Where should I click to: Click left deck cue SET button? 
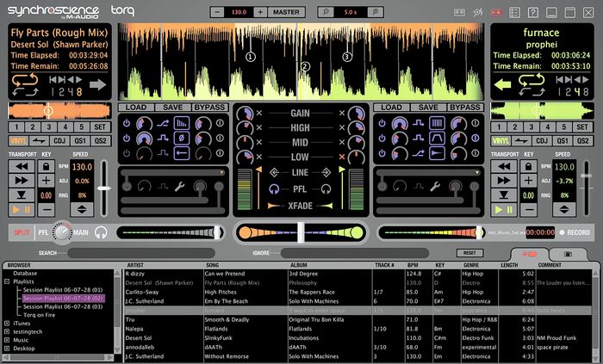click(100, 127)
